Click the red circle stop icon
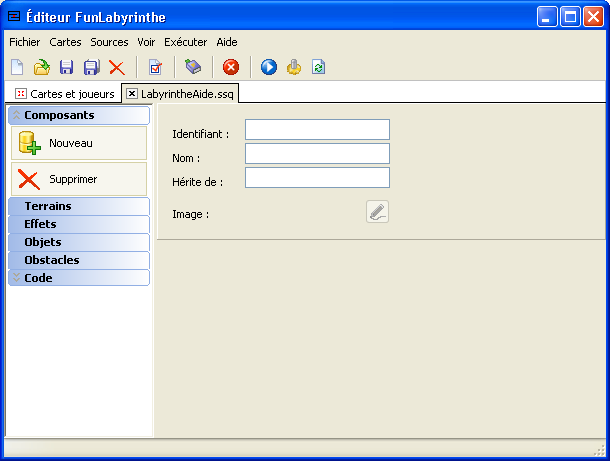Image resolution: width=610 pixels, height=461 pixels. point(231,67)
